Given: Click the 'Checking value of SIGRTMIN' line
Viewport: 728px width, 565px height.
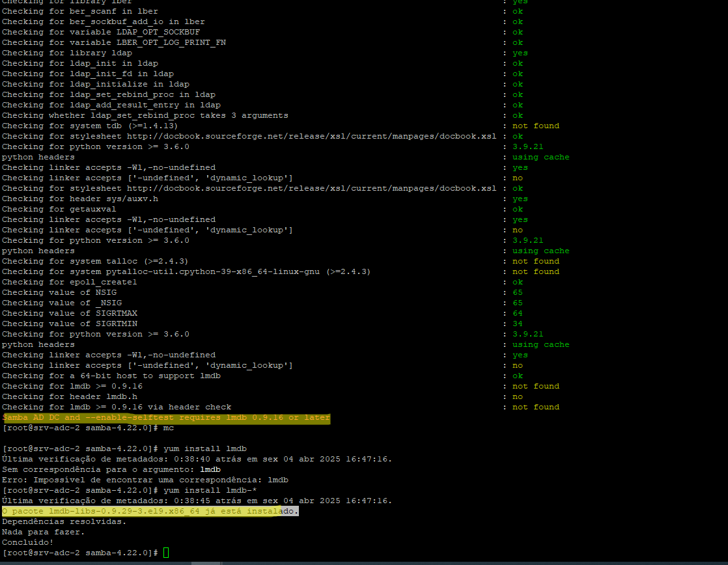Looking at the screenshot, I should (x=70, y=324).
